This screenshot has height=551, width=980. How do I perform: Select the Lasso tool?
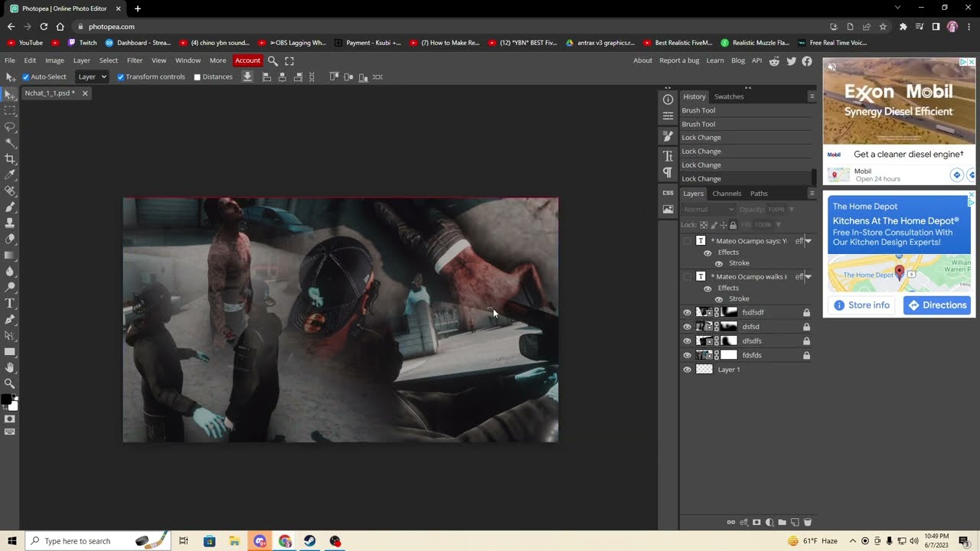coord(10,126)
